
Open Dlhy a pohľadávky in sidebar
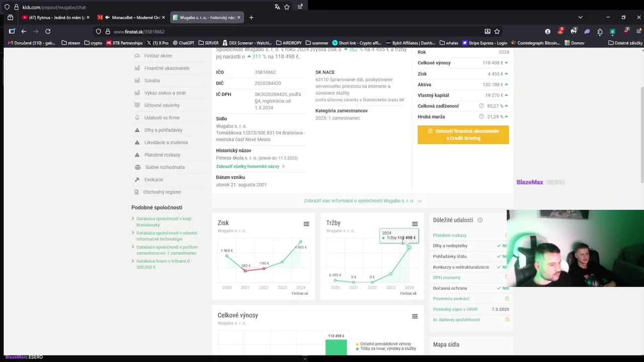pyautogui.click(x=163, y=130)
